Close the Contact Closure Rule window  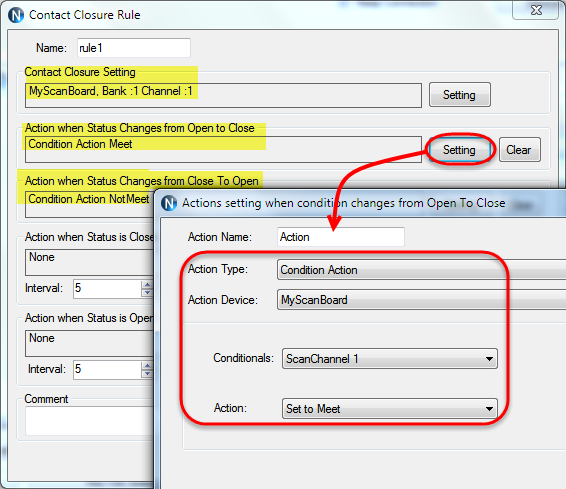(x=536, y=10)
